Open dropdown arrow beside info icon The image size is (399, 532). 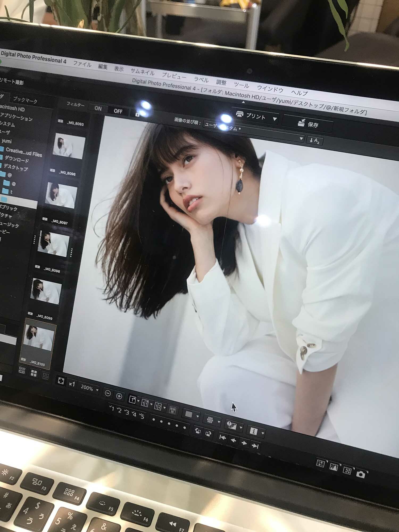point(263,434)
